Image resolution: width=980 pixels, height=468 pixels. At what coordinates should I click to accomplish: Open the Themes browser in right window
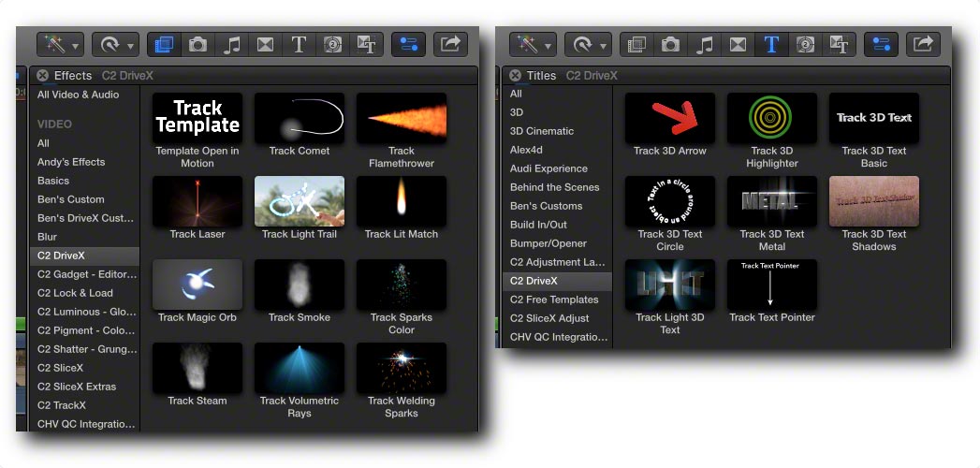tap(839, 44)
